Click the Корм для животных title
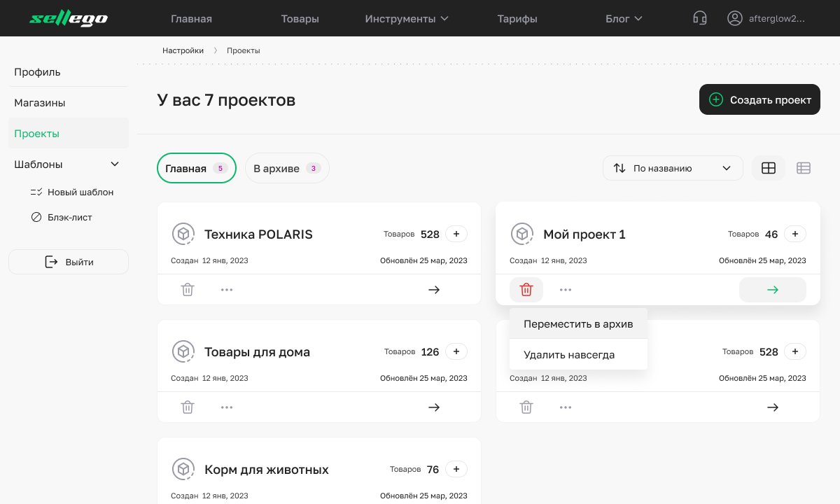Viewport: 840px width, 504px height. click(267, 469)
